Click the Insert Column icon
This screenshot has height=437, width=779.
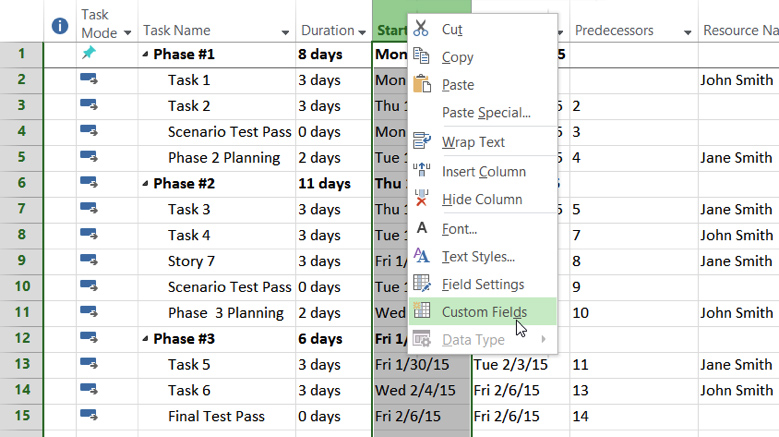pyautogui.click(x=422, y=171)
